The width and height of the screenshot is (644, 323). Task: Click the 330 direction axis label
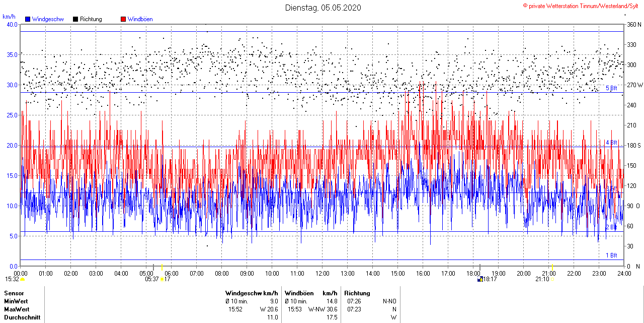631,44
